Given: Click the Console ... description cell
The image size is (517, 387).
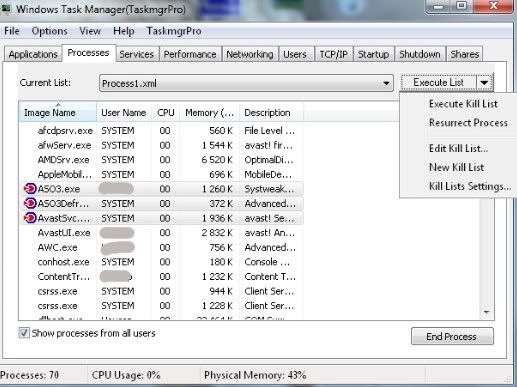Looking at the screenshot, I should tap(267, 262).
